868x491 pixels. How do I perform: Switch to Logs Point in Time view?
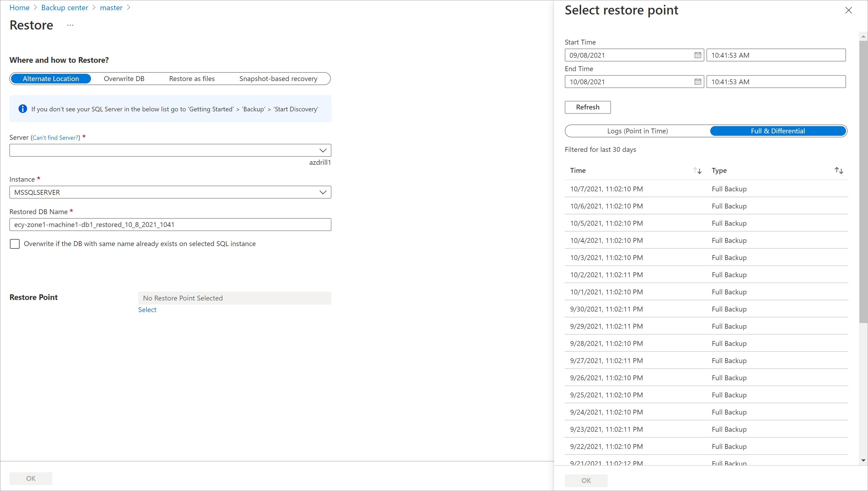[637, 130]
